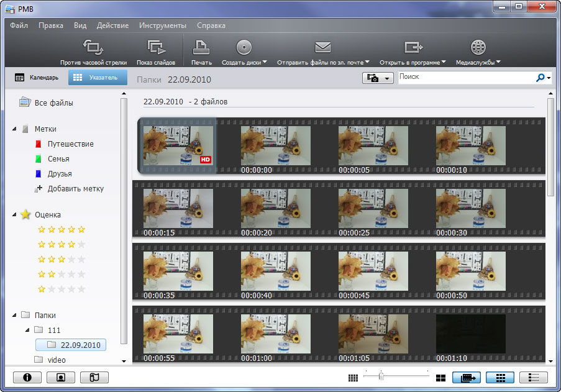
Task: Toggle the grid thumbnail view button
Action: (x=500, y=377)
